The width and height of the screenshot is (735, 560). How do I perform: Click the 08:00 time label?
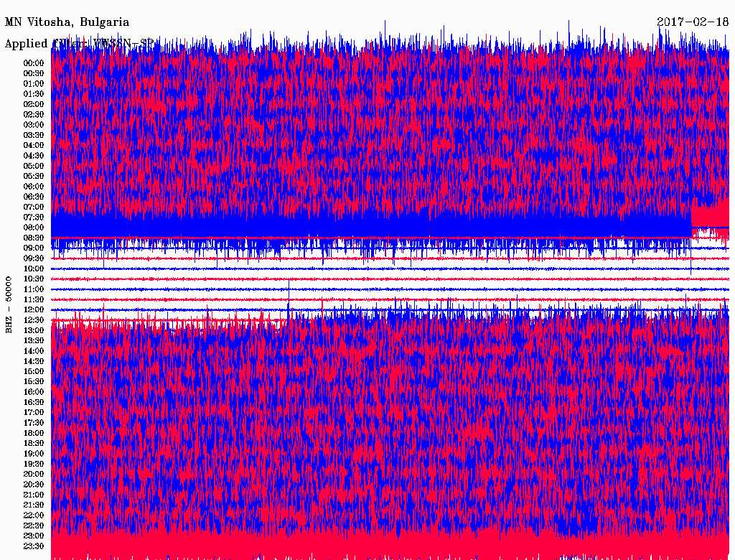[34, 228]
